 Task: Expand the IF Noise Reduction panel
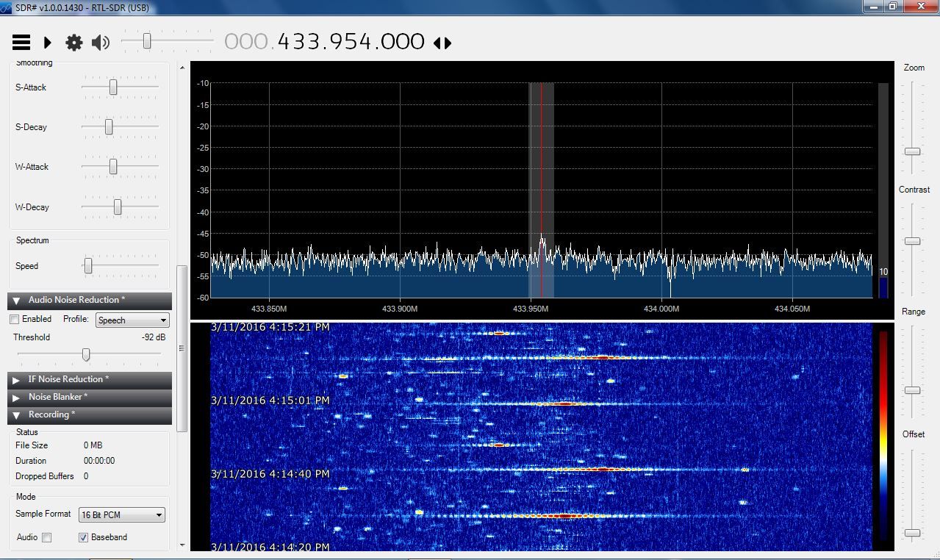pyautogui.click(x=90, y=379)
